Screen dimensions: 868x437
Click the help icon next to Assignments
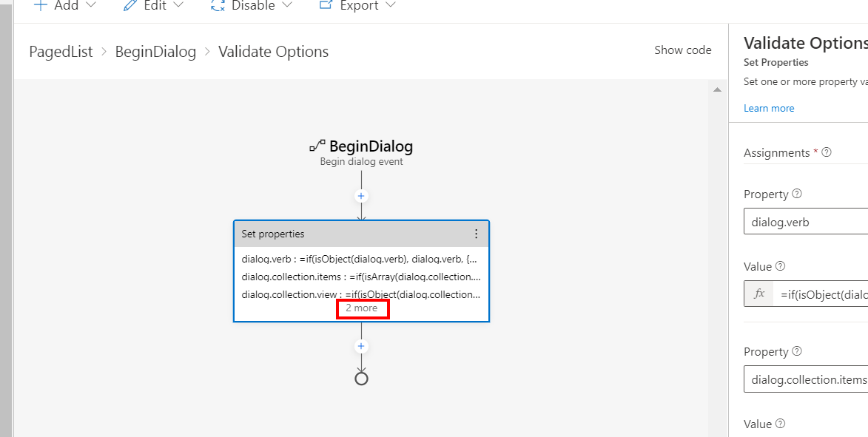tap(827, 152)
